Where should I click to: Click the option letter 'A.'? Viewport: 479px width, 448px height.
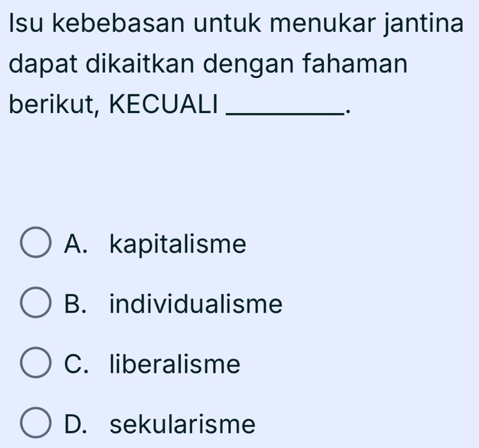coord(76,244)
